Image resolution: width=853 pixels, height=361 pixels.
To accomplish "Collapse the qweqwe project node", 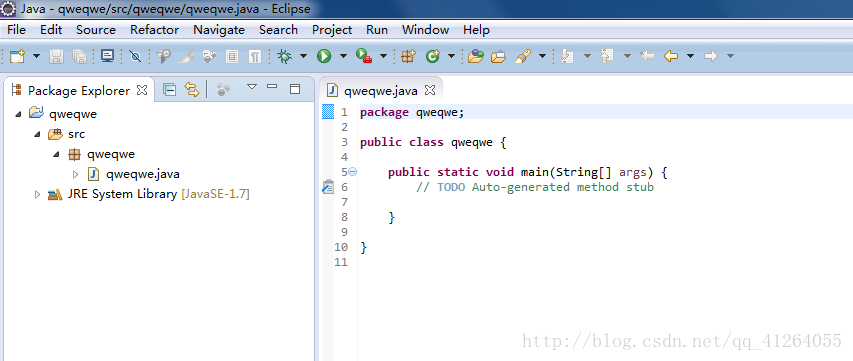I will 18,114.
